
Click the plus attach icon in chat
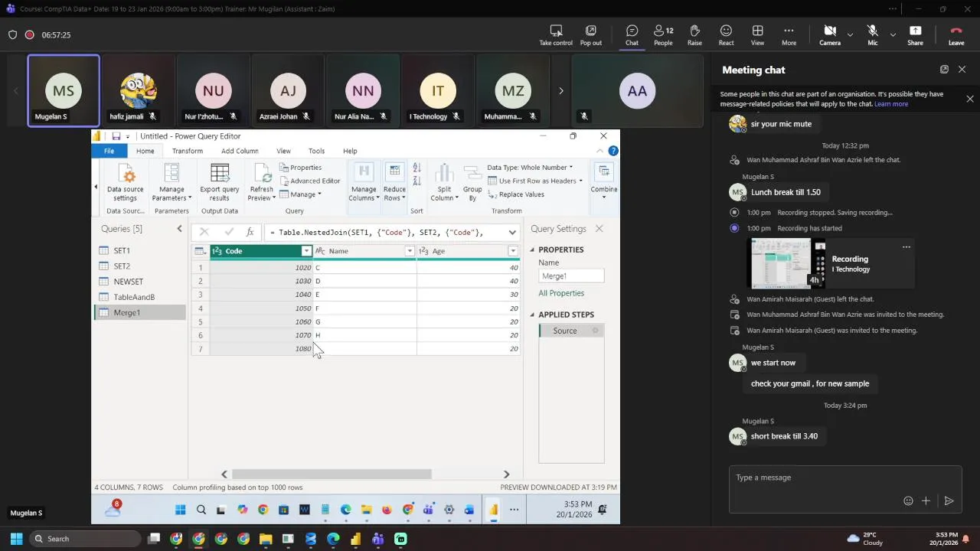point(926,500)
